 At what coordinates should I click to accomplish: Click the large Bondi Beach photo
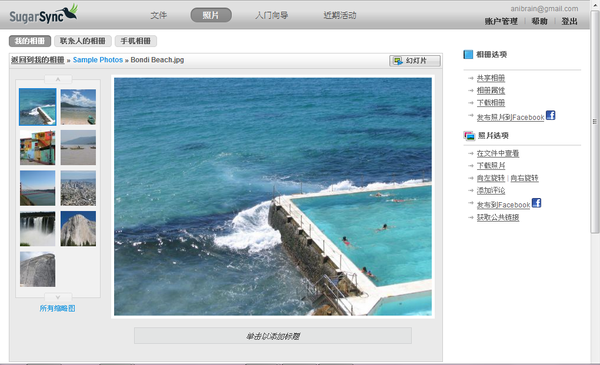(273, 197)
